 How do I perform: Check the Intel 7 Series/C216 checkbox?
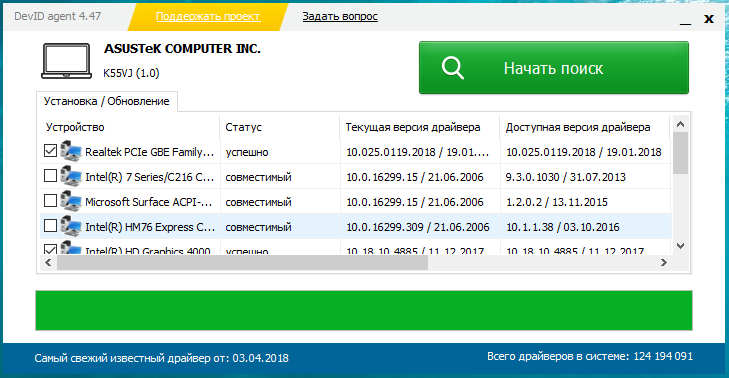(x=50, y=176)
